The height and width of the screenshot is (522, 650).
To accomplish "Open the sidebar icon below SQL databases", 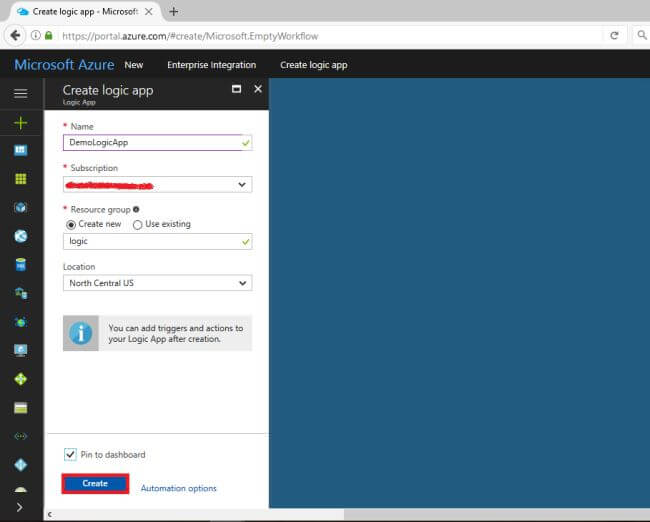I will click(x=20, y=293).
